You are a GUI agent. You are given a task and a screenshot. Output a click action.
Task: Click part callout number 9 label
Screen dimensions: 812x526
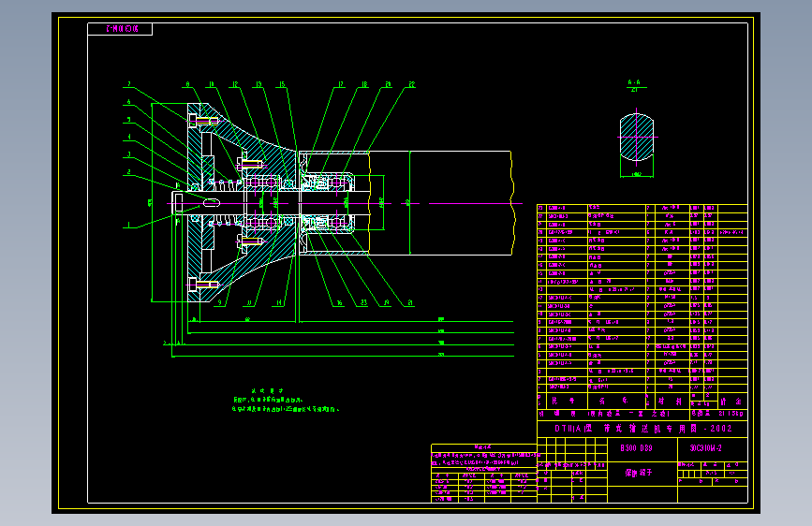pyautogui.click(x=220, y=303)
